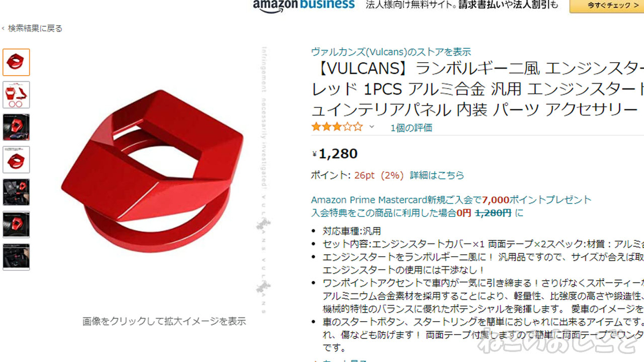Click the product title text 【VULCANS】

pyautogui.click(x=363, y=69)
